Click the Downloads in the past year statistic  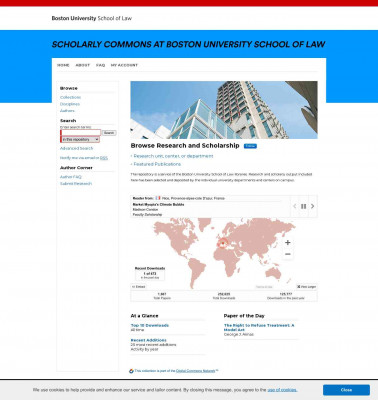point(286,296)
